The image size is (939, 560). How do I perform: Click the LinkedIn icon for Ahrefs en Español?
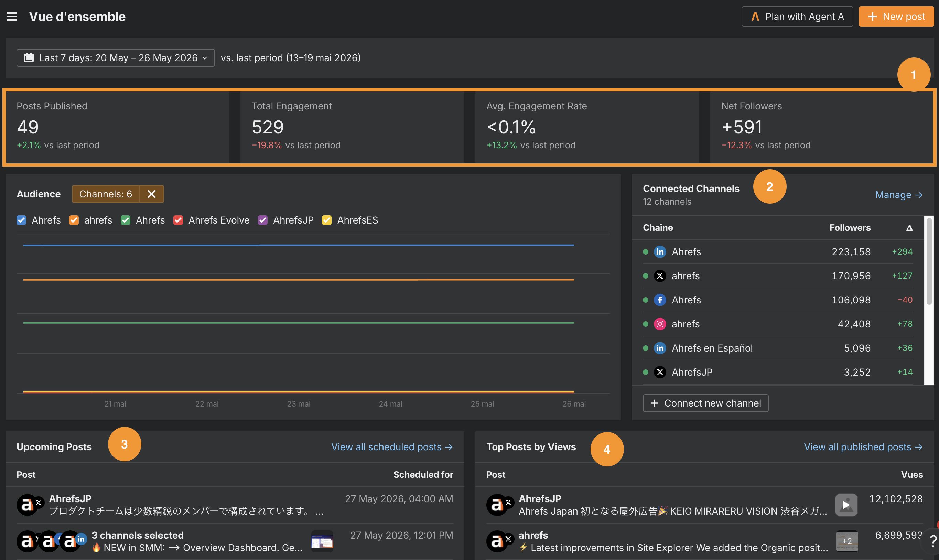click(660, 348)
